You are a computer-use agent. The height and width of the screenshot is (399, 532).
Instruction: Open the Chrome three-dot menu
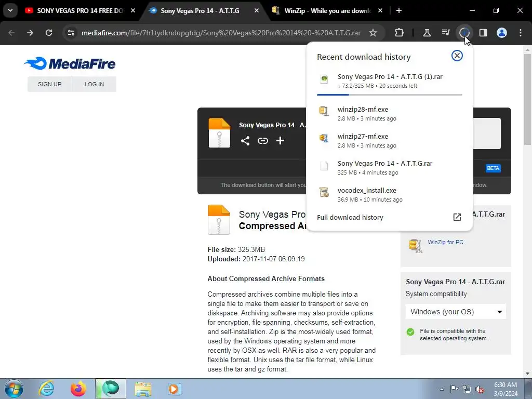[521, 33]
